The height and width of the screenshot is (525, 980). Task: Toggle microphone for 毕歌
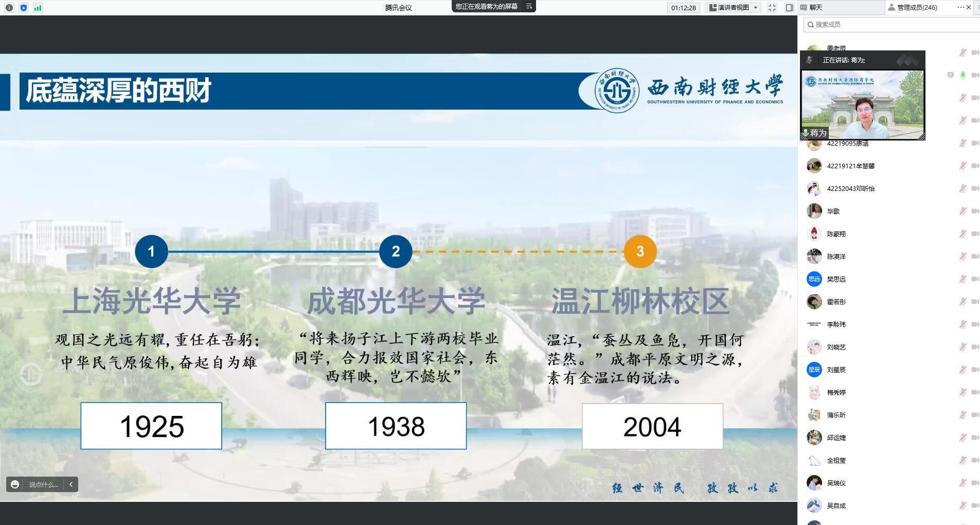(x=963, y=211)
